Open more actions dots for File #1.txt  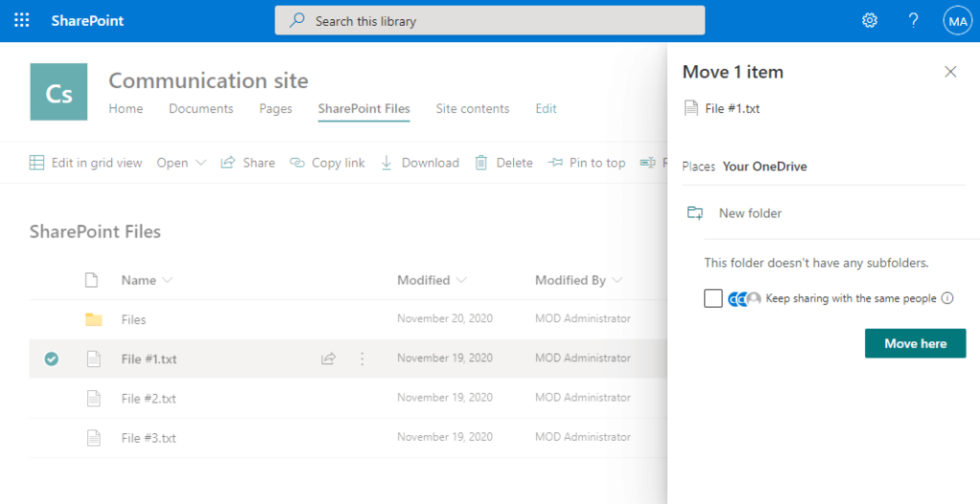coord(362,359)
